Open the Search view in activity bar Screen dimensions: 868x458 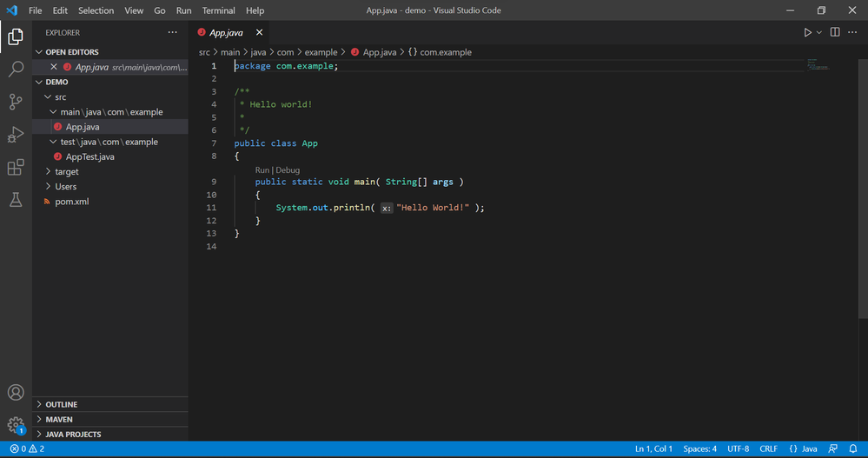16,69
